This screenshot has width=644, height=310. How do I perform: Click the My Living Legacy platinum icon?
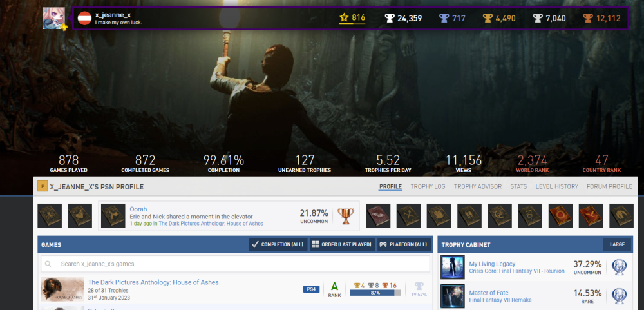coord(619,267)
